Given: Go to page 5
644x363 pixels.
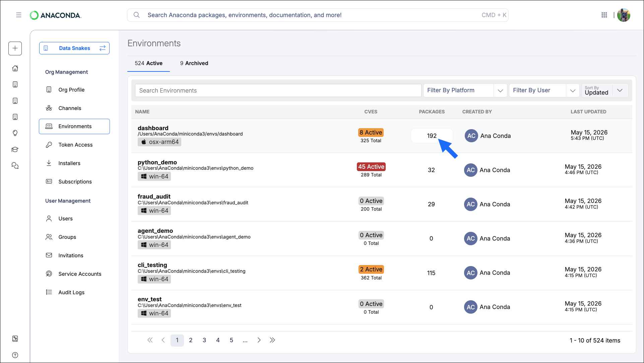Looking at the screenshot, I should click(x=232, y=340).
